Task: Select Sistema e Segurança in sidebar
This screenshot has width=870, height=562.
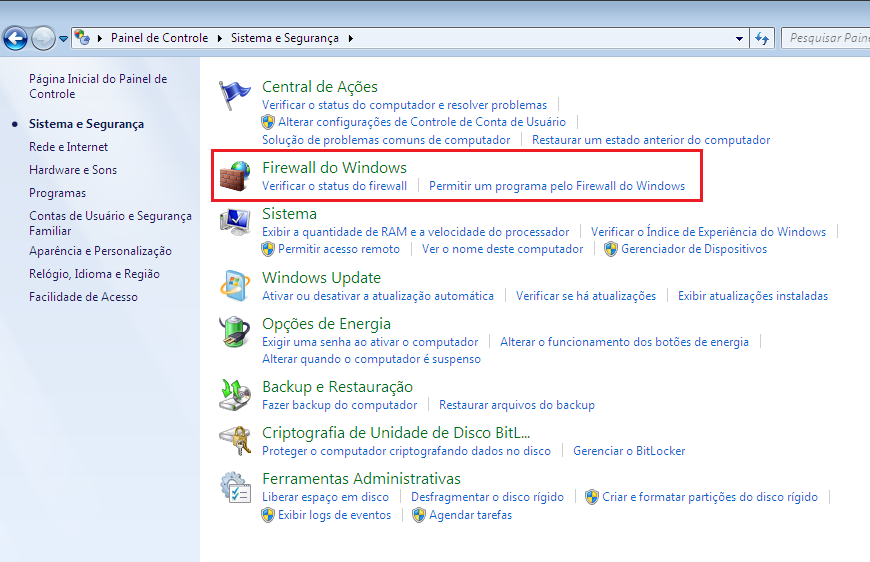Action: pos(87,124)
